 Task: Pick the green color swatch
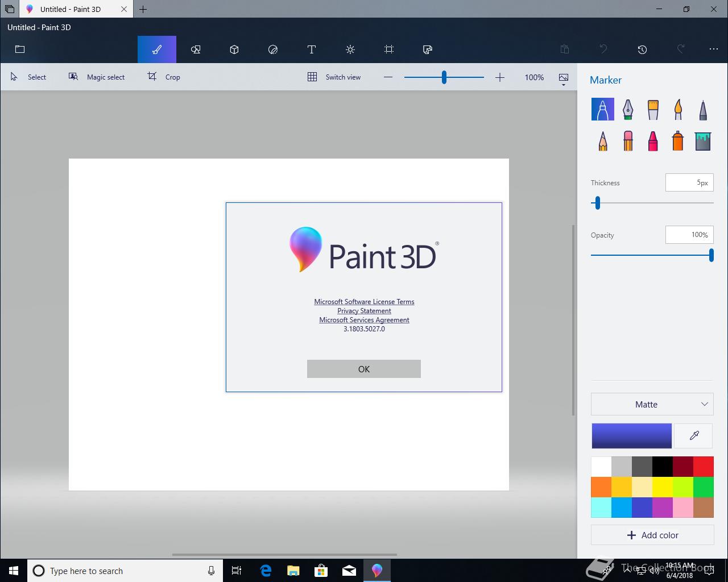click(x=704, y=487)
